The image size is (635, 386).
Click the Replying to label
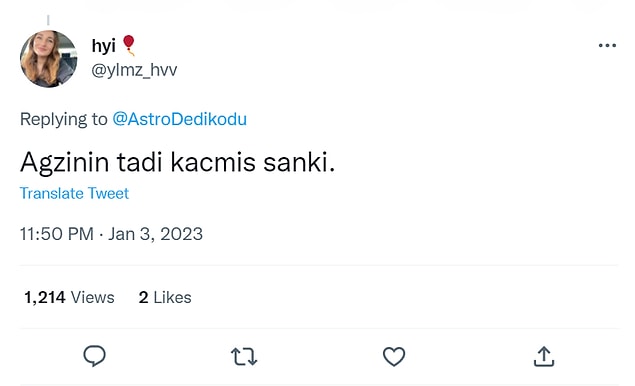(x=64, y=119)
